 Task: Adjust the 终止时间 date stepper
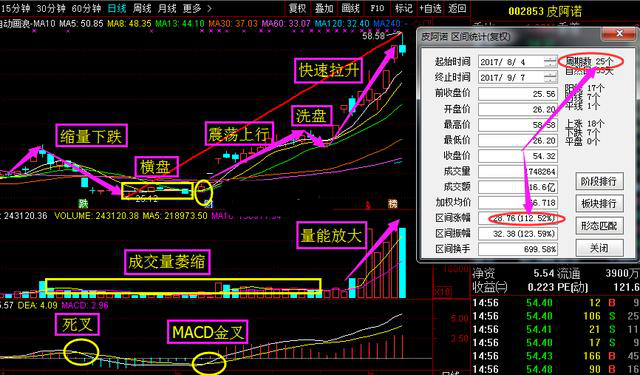click(550, 77)
